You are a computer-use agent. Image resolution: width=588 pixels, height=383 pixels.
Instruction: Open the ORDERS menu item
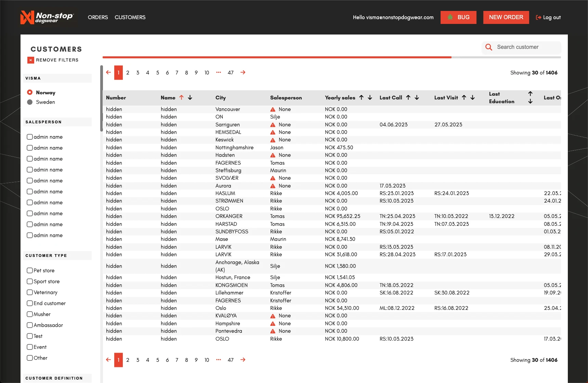point(98,17)
